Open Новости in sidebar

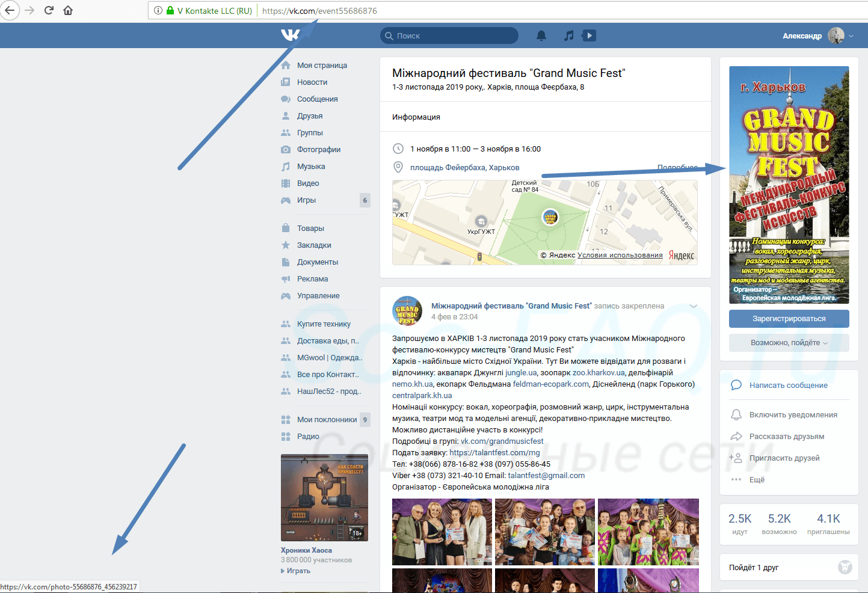pyautogui.click(x=312, y=82)
